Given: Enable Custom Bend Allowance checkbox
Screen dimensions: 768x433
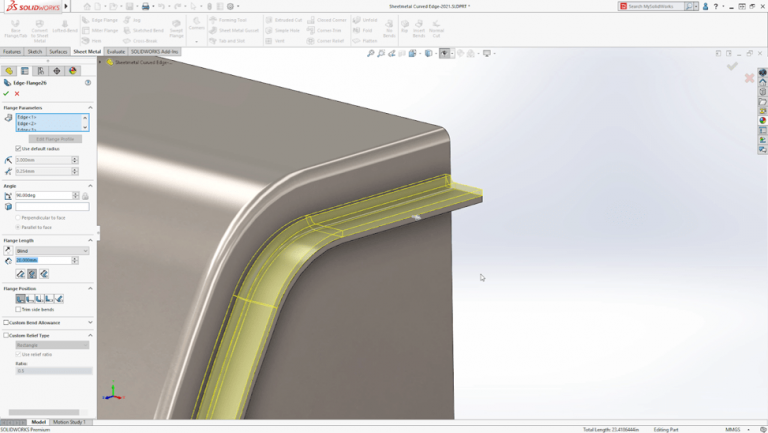Looking at the screenshot, I should coord(6,323).
